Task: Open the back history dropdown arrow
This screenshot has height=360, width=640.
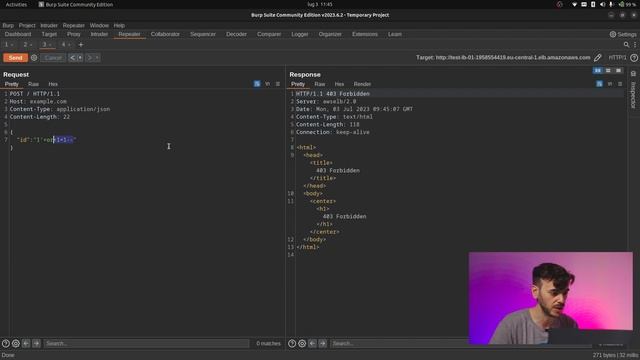Action: point(80,58)
